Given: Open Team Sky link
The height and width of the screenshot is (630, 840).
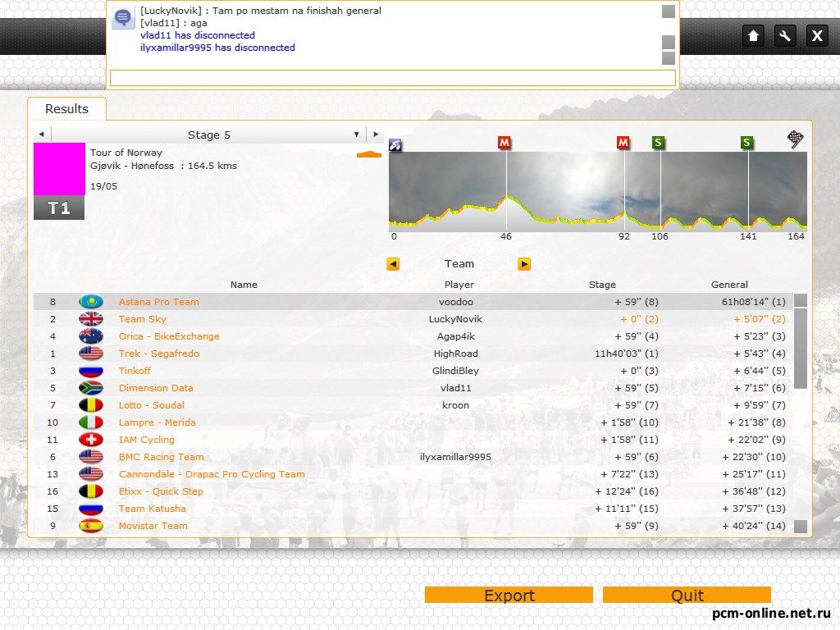Looking at the screenshot, I should pos(143,319).
